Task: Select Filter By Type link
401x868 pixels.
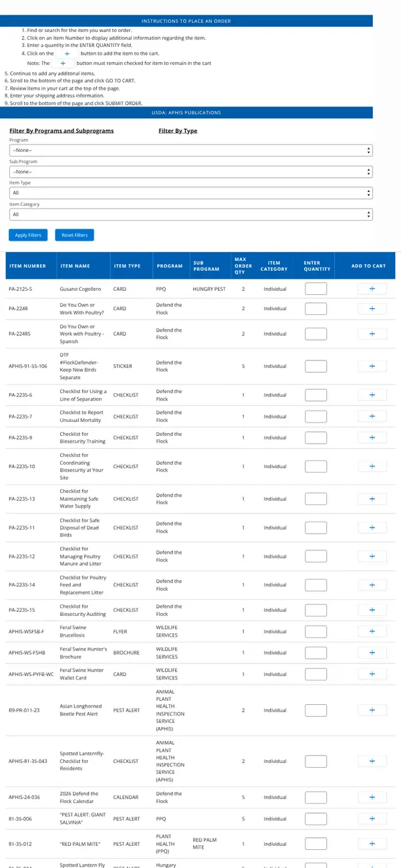Action: pos(178,131)
